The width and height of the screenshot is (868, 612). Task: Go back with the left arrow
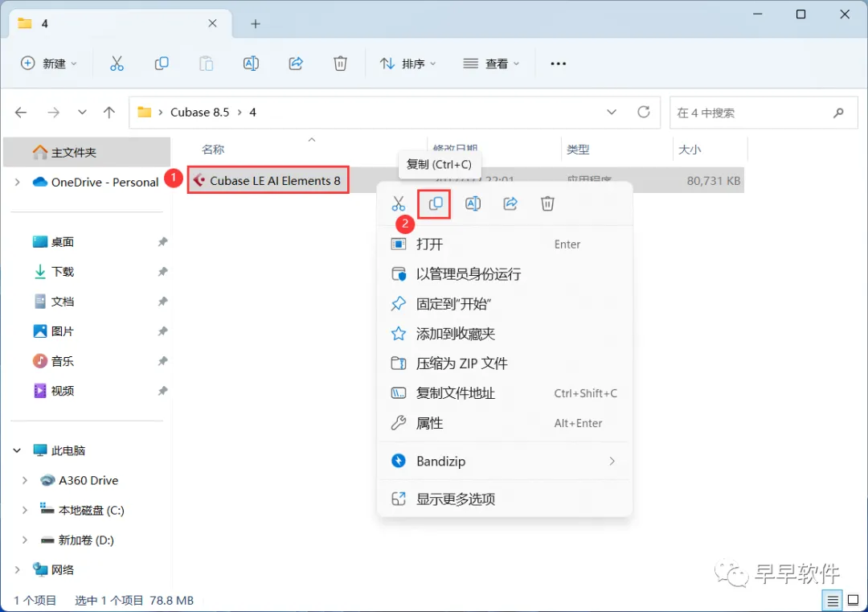coord(21,113)
